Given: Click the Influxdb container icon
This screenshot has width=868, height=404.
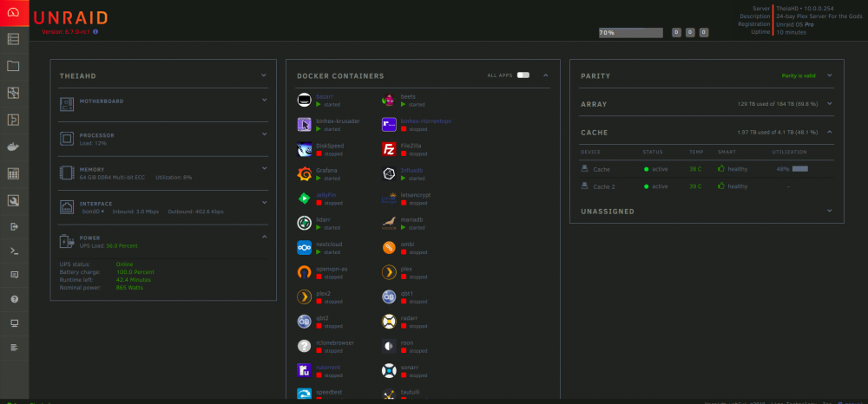Looking at the screenshot, I should point(389,173).
